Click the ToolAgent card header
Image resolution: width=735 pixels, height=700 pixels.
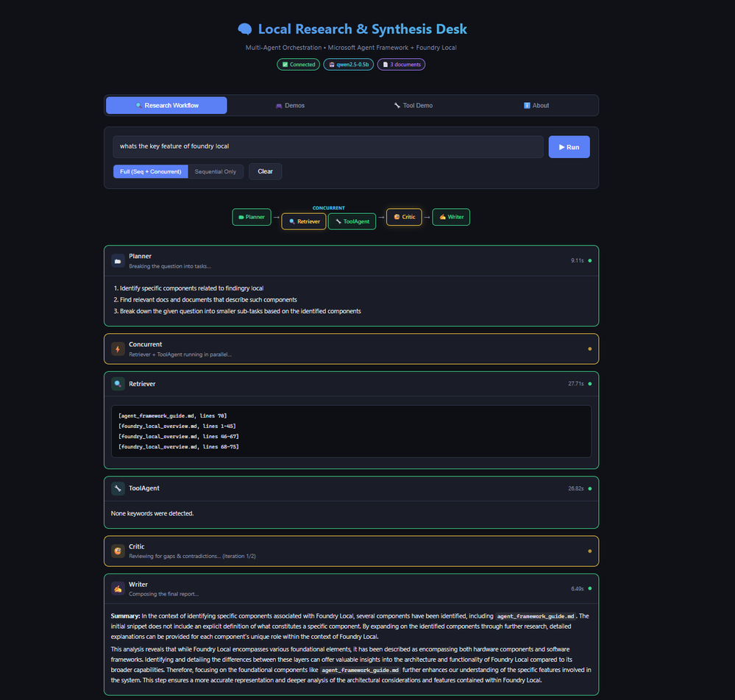352,488
